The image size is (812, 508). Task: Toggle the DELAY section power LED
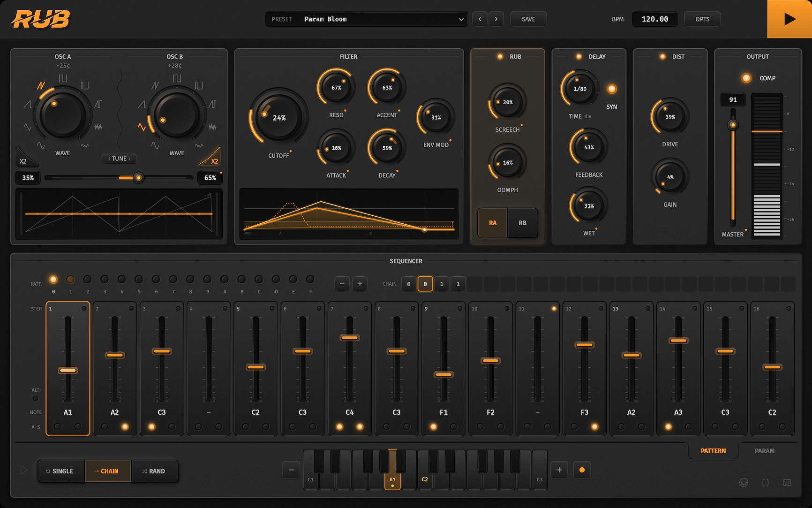579,56
